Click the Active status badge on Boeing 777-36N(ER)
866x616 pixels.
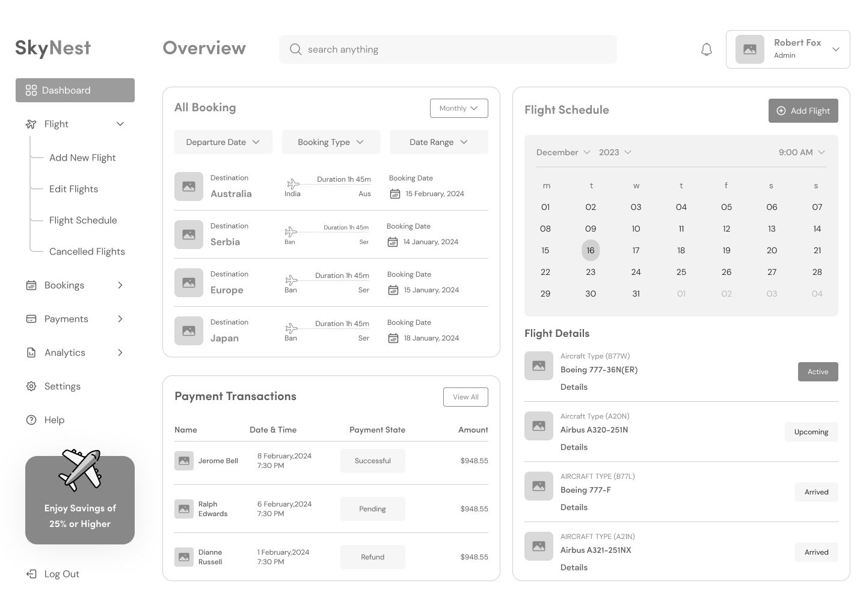click(818, 371)
